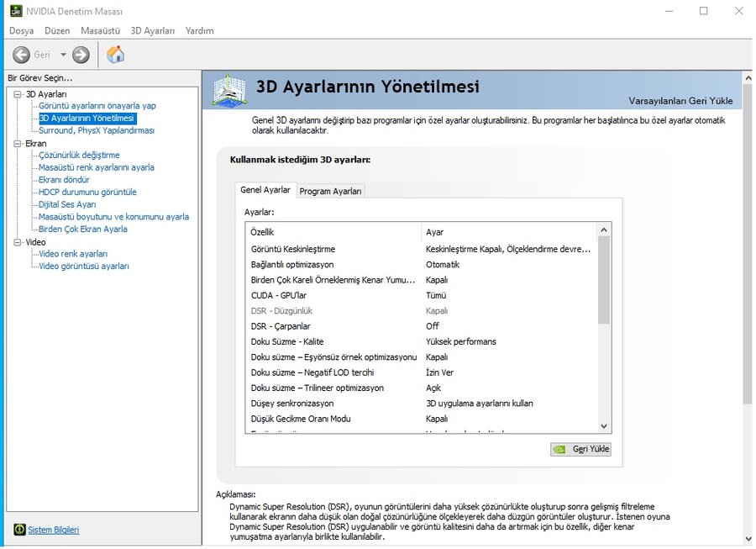Open the Sistem Bilgileri link
This screenshot has width=756, height=549.
[x=54, y=530]
